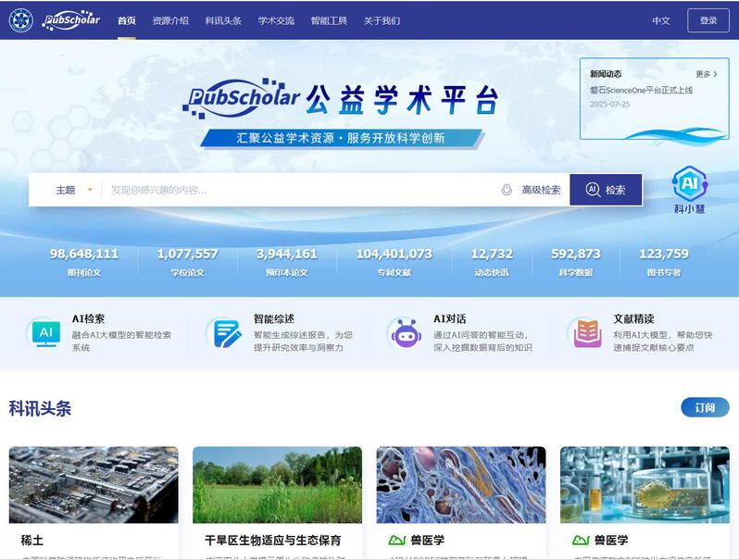
Task: Open the 智能工具 navigation menu
Action: click(329, 20)
